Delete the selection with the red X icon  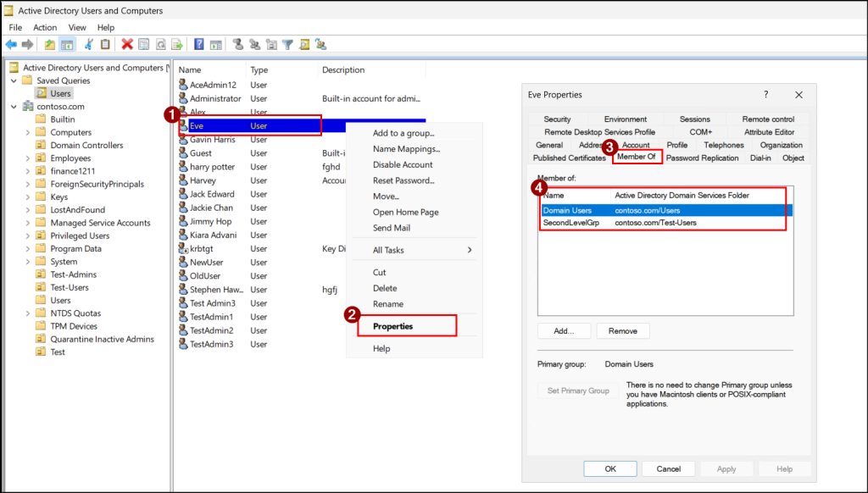tap(127, 44)
